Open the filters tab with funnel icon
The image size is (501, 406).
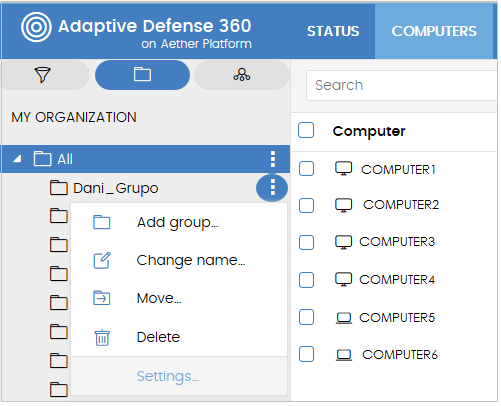pyautogui.click(x=43, y=75)
